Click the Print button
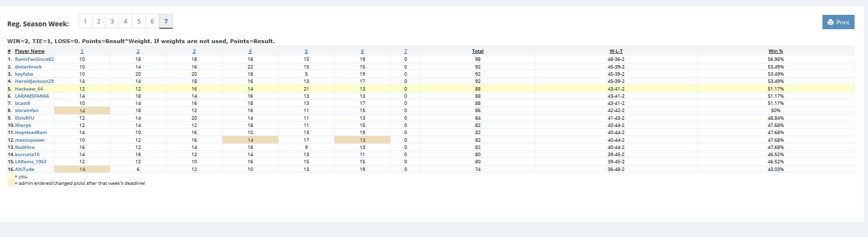Viewport: 868px width, 237px height. (x=838, y=22)
